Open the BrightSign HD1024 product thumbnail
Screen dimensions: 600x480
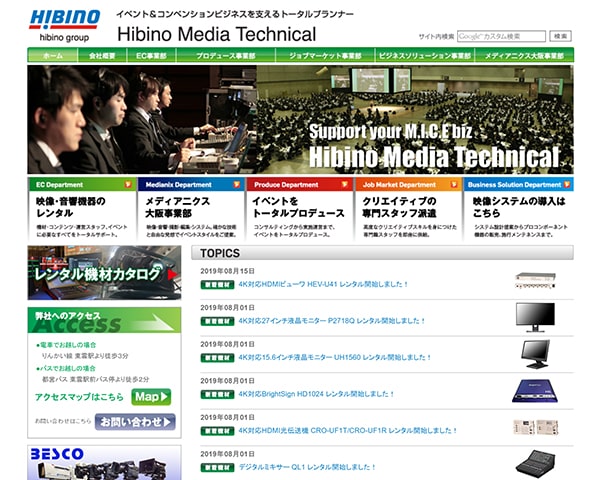tap(535, 391)
